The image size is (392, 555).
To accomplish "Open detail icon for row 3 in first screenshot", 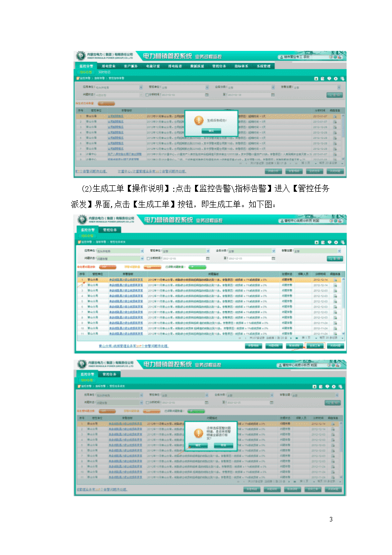I will [335, 127].
